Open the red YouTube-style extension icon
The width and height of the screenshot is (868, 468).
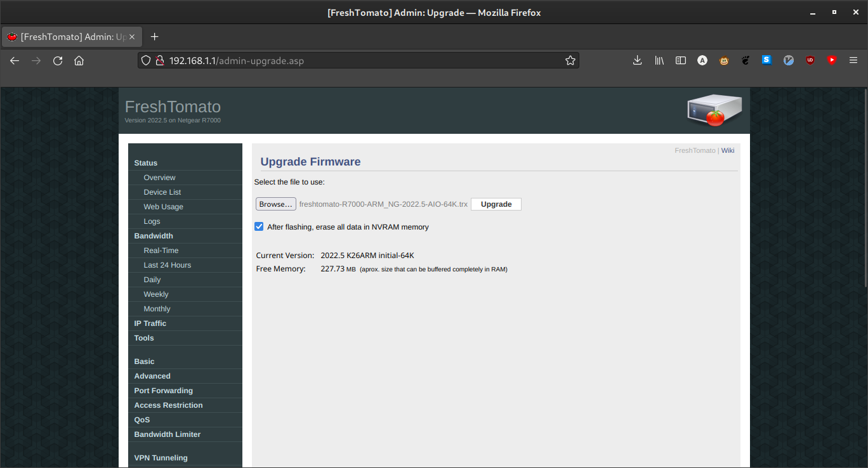[x=832, y=60]
